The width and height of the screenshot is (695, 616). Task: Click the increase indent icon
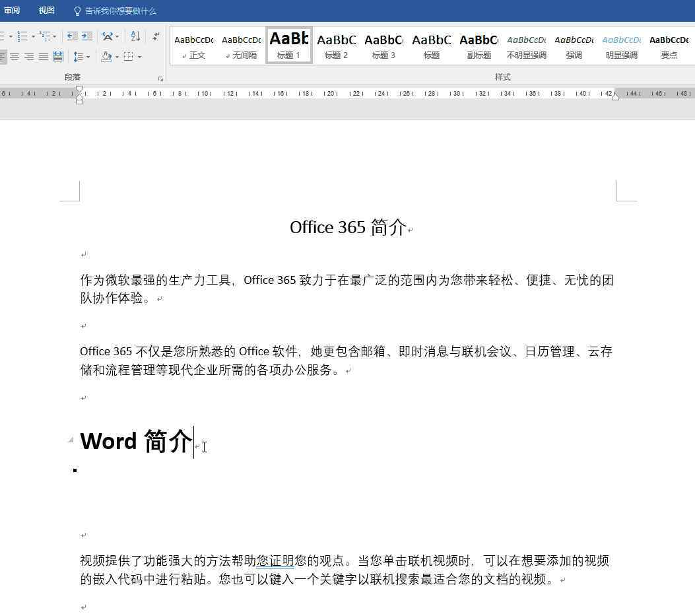[87, 36]
